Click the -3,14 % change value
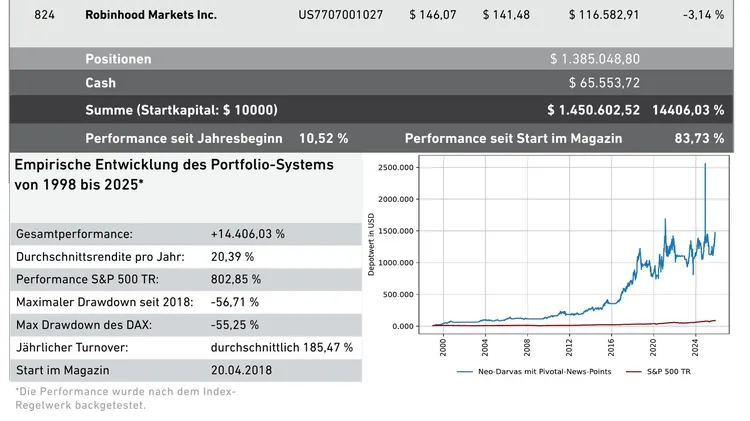 point(703,16)
